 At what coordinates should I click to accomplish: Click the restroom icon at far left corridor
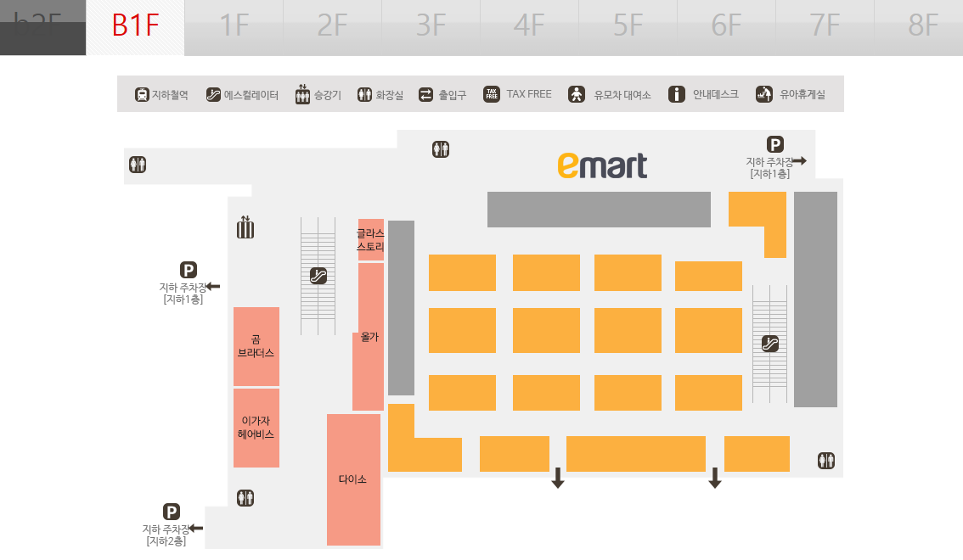(x=138, y=165)
